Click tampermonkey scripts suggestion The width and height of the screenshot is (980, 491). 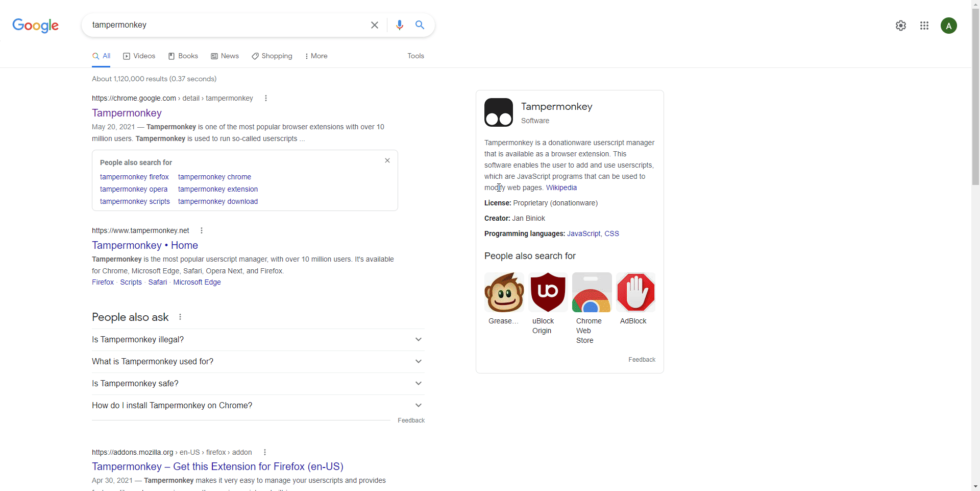coord(135,202)
